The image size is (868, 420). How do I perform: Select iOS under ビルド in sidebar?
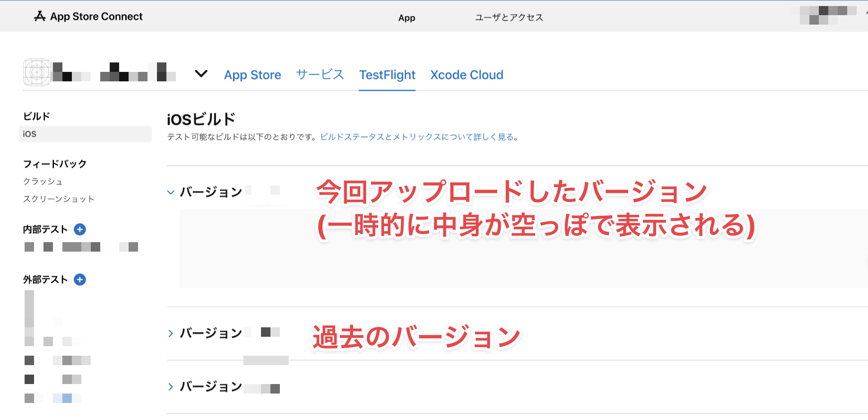(x=86, y=134)
